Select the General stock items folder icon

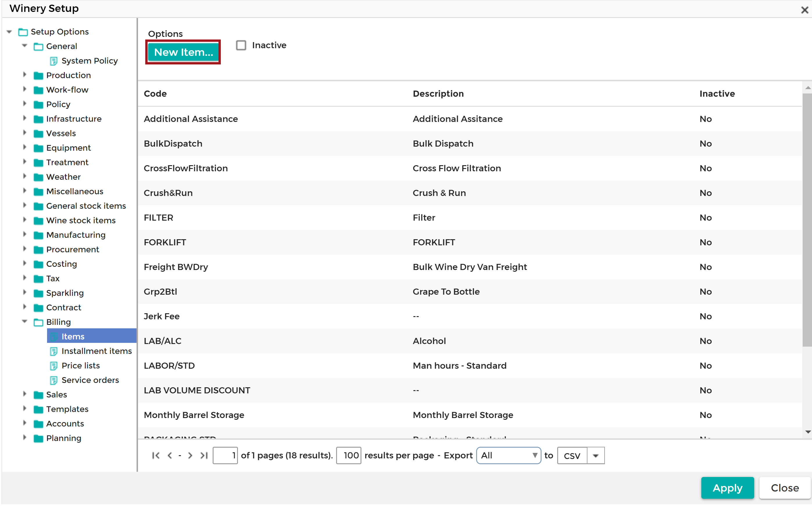point(39,206)
